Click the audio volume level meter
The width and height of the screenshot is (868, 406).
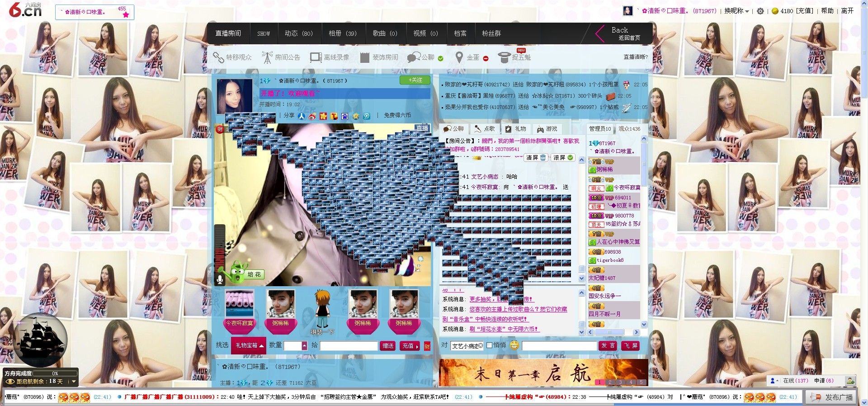pos(219,248)
